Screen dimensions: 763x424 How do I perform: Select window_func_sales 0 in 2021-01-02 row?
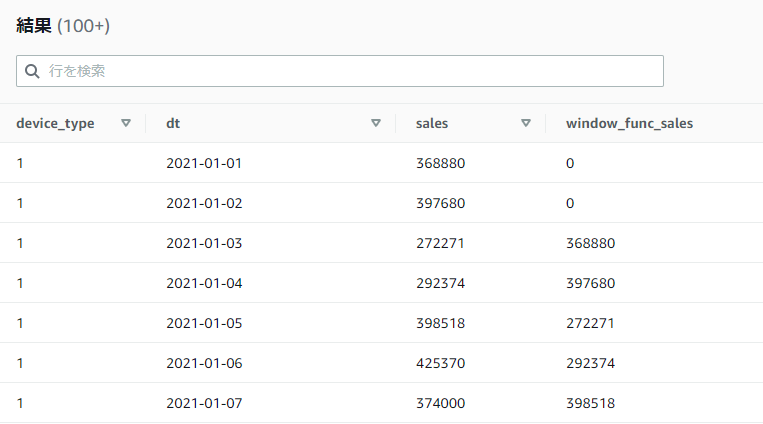pyautogui.click(x=570, y=203)
